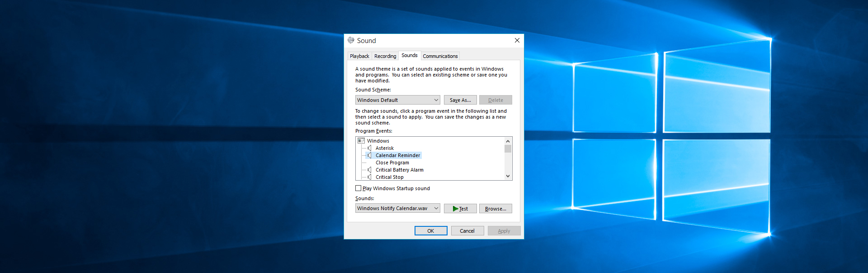
Task: Select the Close Program event
Action: [x=392, y=163]
